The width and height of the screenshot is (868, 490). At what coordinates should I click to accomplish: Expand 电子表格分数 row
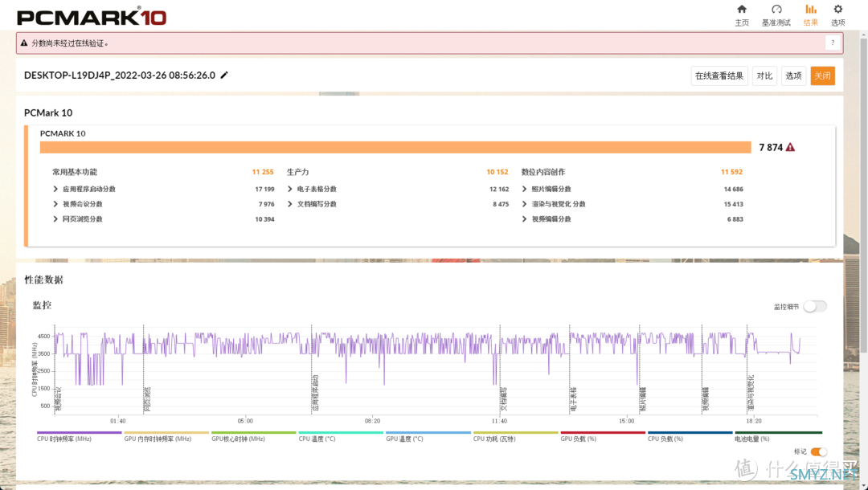pos(290,189)
